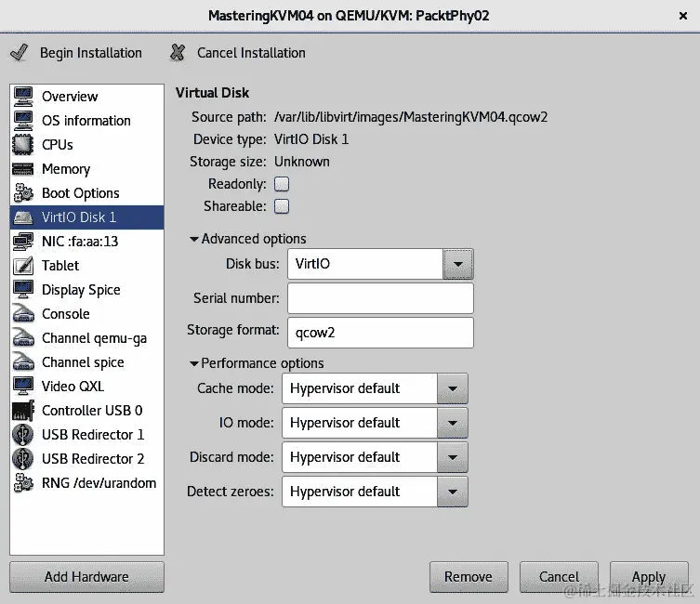700x604 pixels.
Task: Select the OS information icon
Action: pos(23,121)
